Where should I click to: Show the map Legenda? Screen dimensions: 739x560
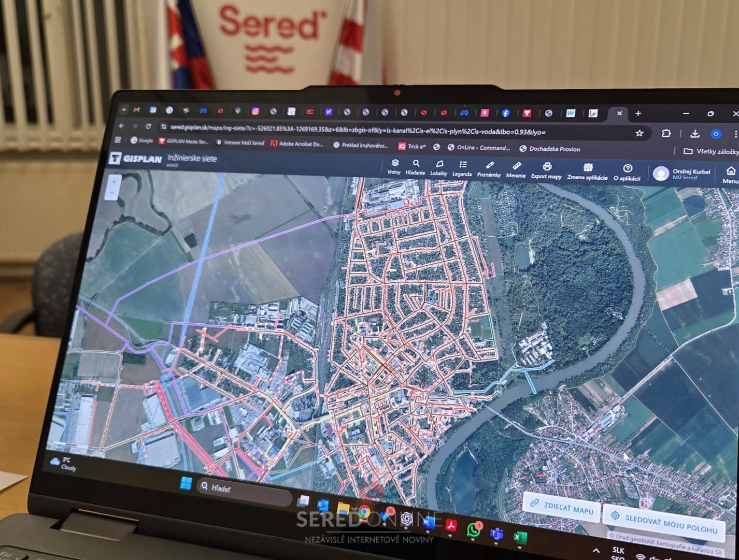point(462,168)
